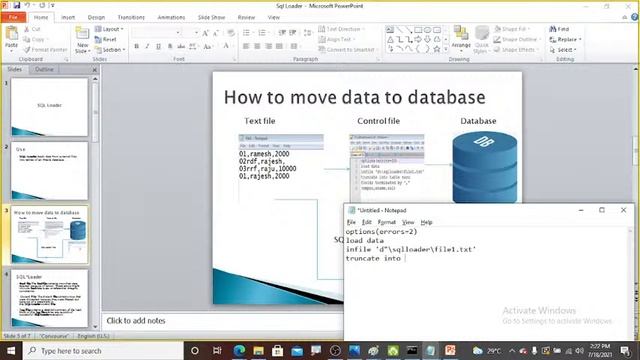Open Notepad Edit menu
The width and height of the screenshot is (640, 360).
(367, 222)
